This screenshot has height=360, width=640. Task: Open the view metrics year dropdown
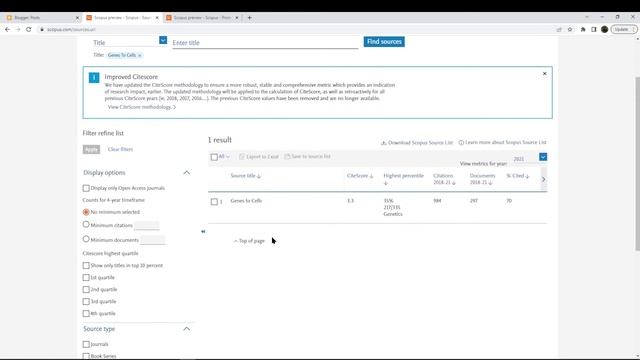pyautogui.click(x=543, y=157)
